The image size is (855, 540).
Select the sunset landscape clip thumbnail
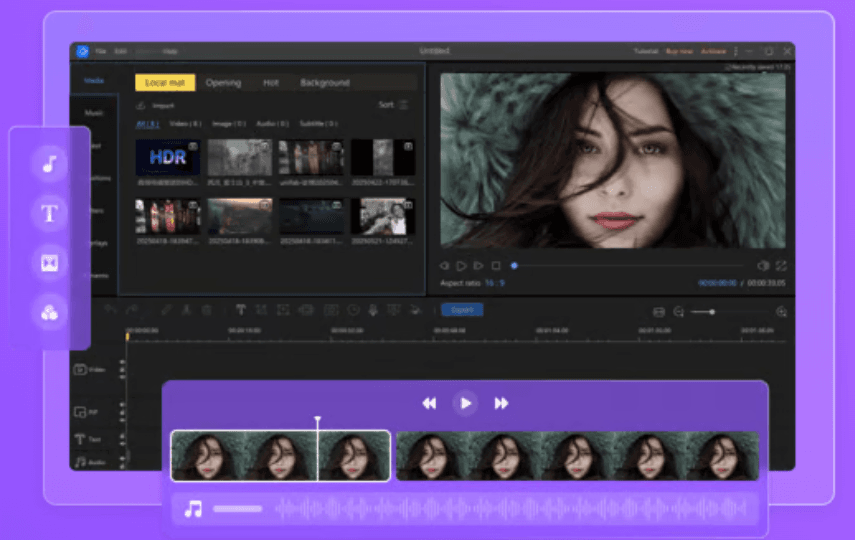tap(239, 216)
